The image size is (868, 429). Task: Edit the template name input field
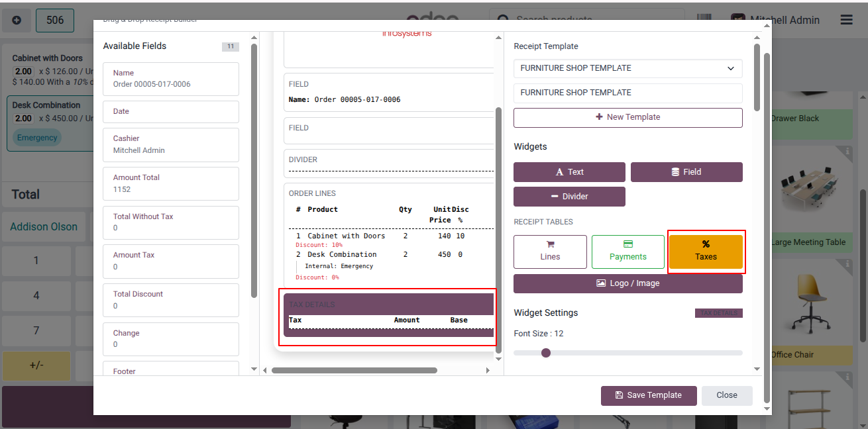pos(628,93)
